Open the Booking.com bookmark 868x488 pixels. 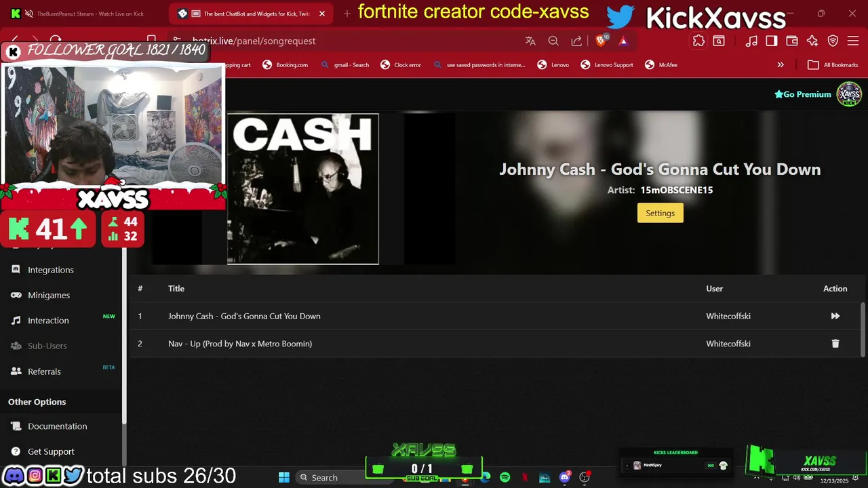[285, 65]
